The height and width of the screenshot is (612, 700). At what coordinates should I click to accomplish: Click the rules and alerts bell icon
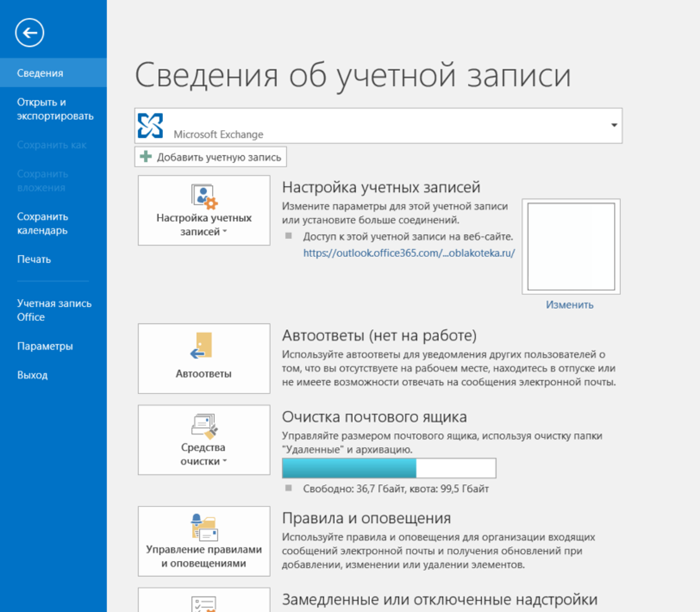pyautogui.click(x=203, y=527)
